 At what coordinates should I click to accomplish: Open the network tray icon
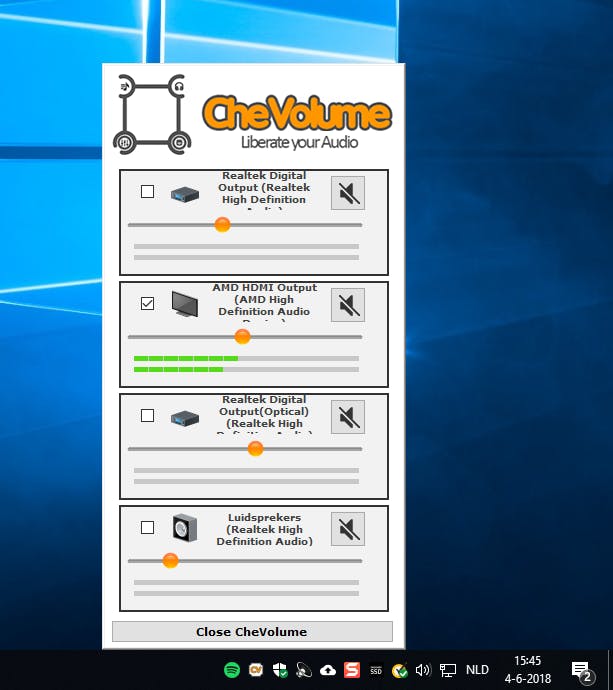click(x=448, y=670)
